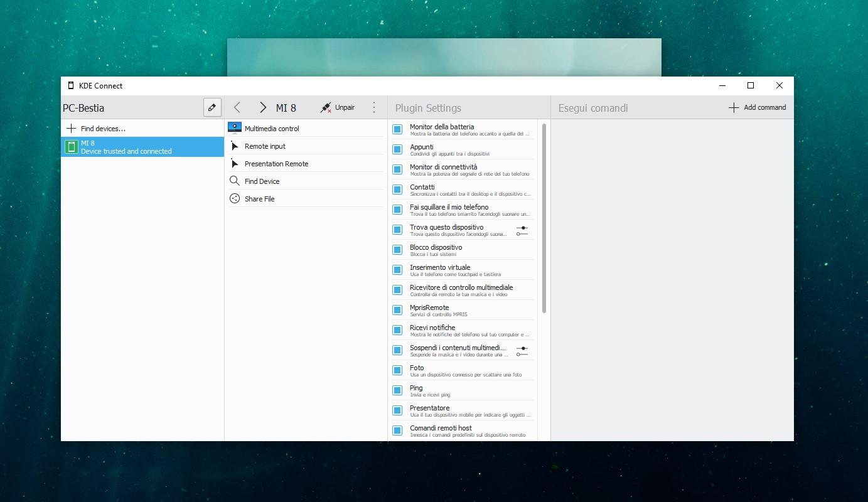Open Presentation Remote
Viewport: 868px width, 502px height.
pos(305,163)
